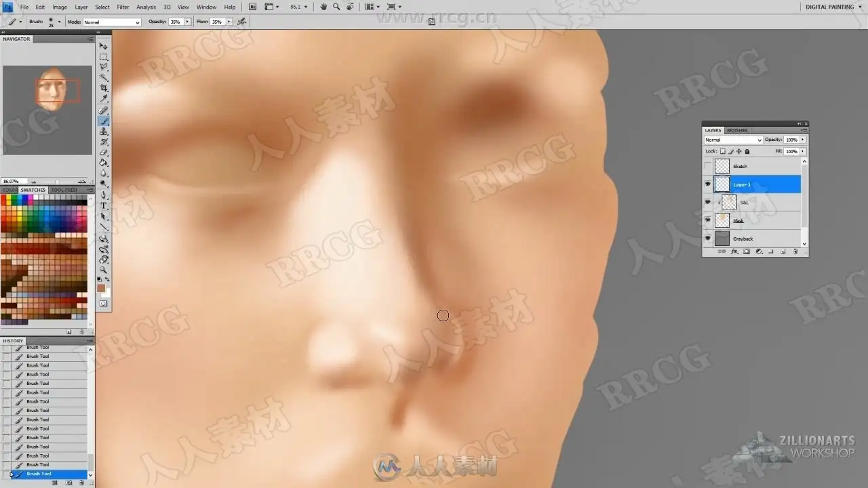Select the Path Selection tool
Screen dimensions: 868x488
click(104, 216)
